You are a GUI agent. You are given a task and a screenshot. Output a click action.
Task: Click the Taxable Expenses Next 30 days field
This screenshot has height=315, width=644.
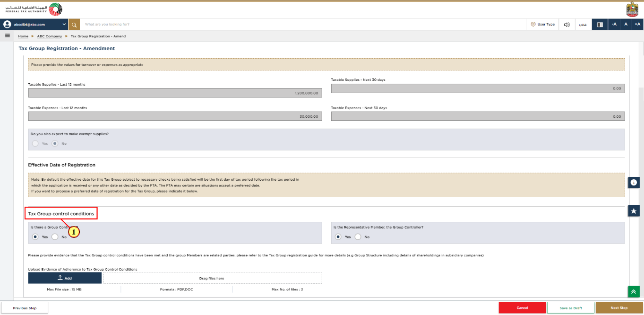coord(478,116)
